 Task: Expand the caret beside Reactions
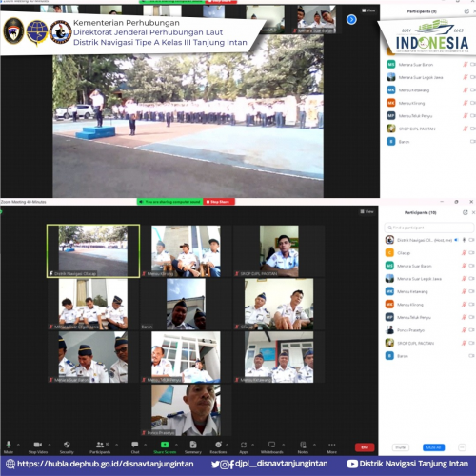coord(227,445)
